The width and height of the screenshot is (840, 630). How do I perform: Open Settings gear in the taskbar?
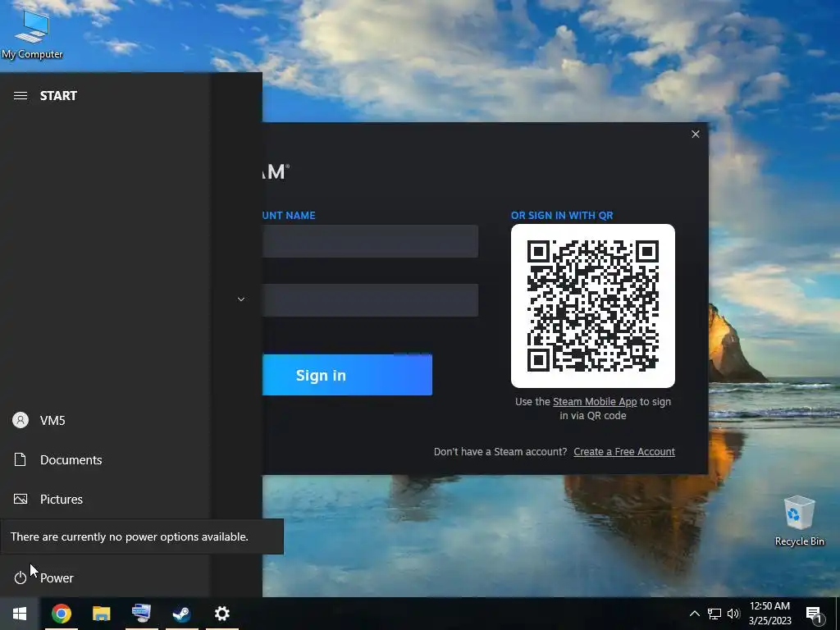tap(221, 614)
